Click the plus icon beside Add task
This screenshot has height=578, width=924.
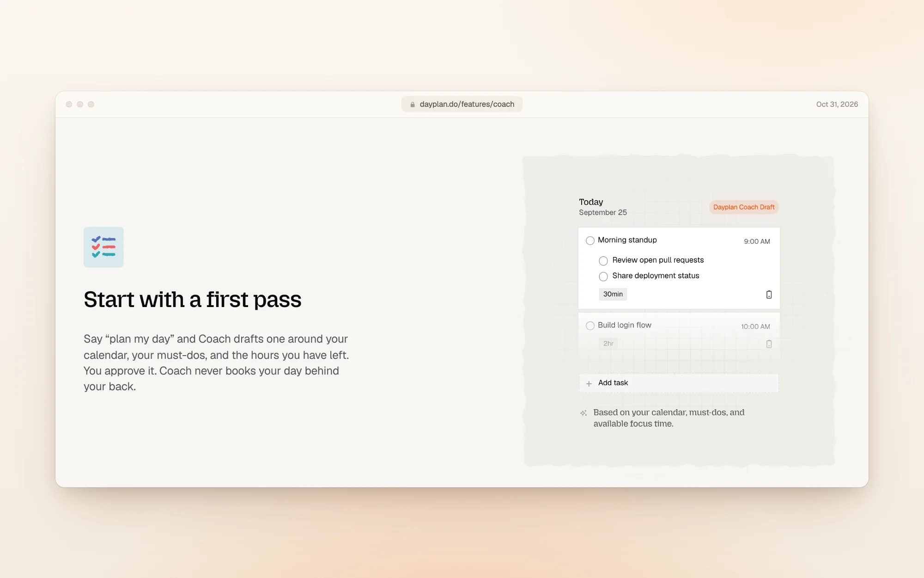pos(589,383)
